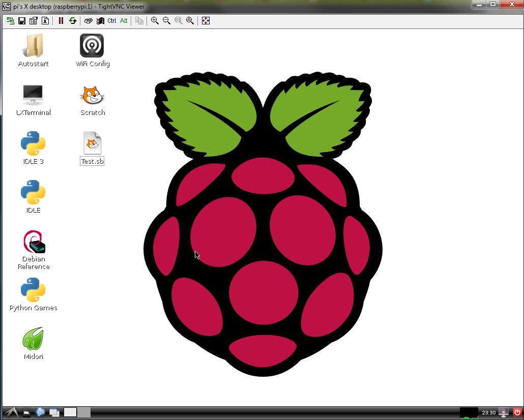Click the TightVNC title bar system icon
The height and width of the screenshot is (420, 524).
[6, 6]
